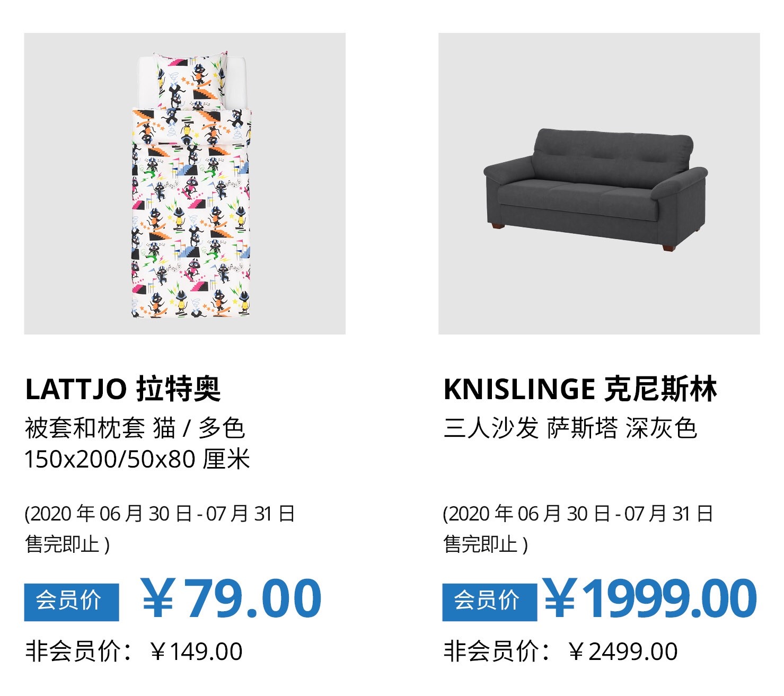Click the 被套和枕套 猫 / 多色 description
784x696 pixels.
[135, 428]
